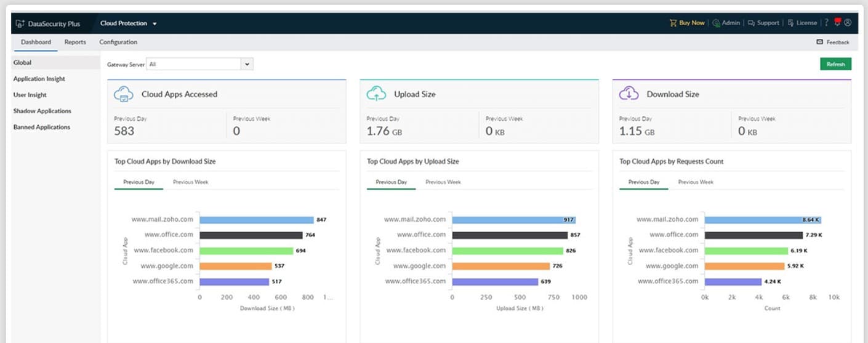Click 'Top Cloud Apps by Requests Count' title
This screenshot has width=868, height=343.
pyautogui.click(x=672, y=161)
